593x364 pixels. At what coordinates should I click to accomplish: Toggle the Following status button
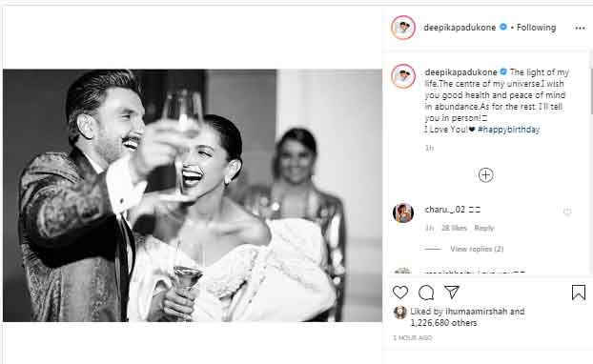point(536,28)
